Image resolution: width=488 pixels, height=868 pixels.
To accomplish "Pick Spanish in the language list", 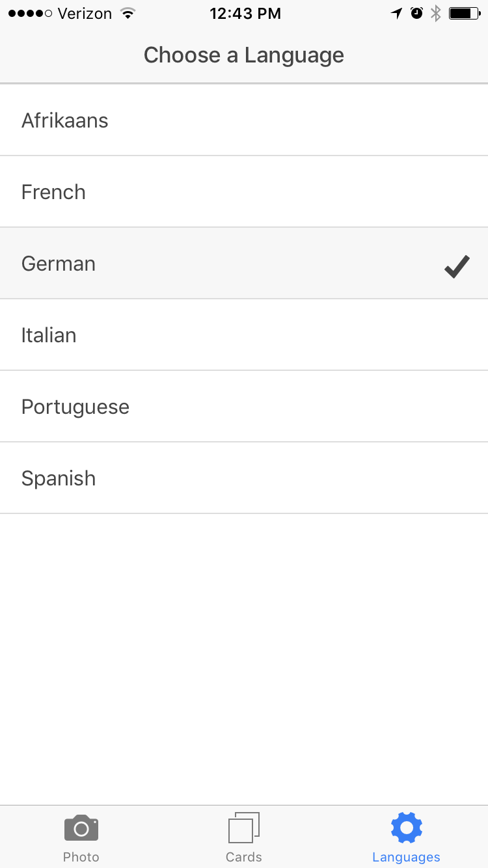I will (x=244, y=478).
